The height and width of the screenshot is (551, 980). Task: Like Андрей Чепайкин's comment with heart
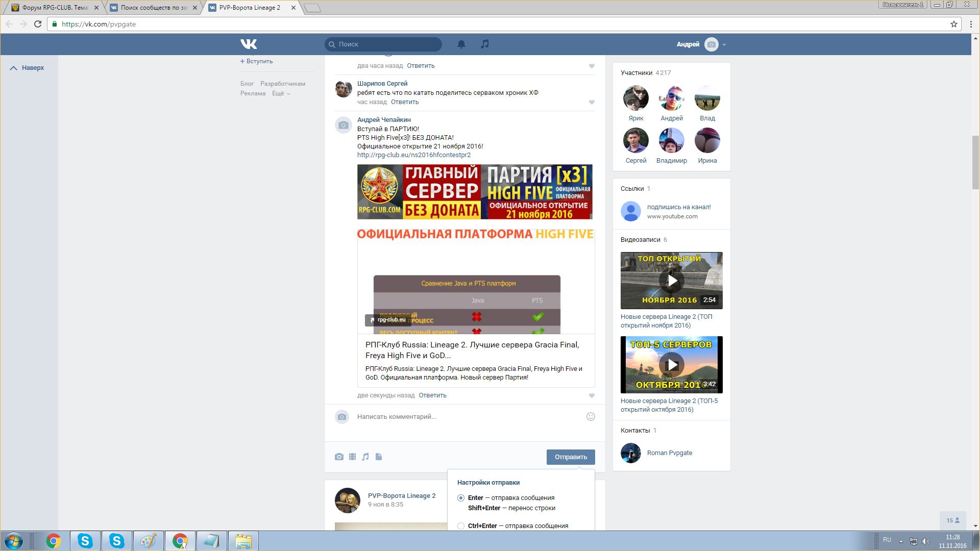pos(592,395)
